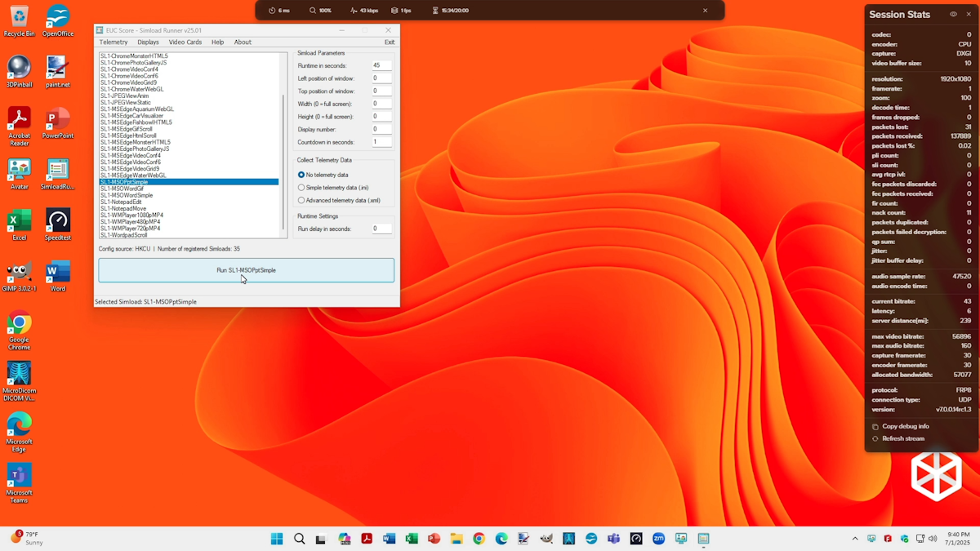980x551 pixels.
Task: Open the Video Cards menu
Action: (x=185, y=42)
